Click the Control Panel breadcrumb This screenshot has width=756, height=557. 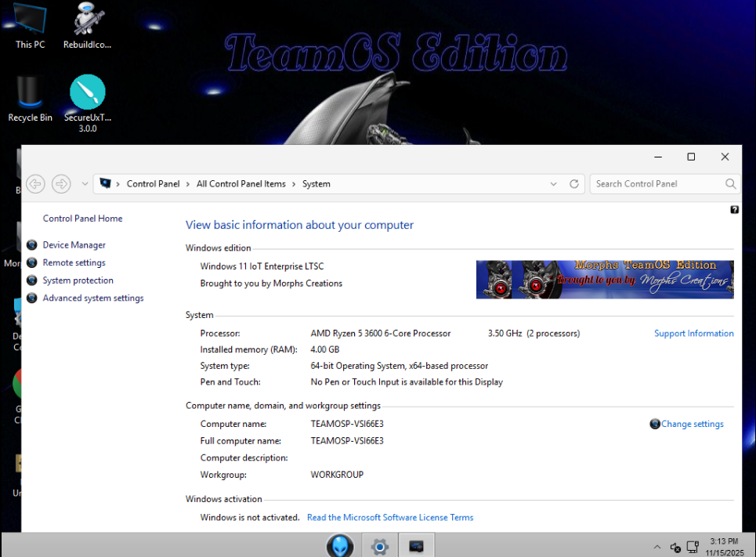[153, 184]
